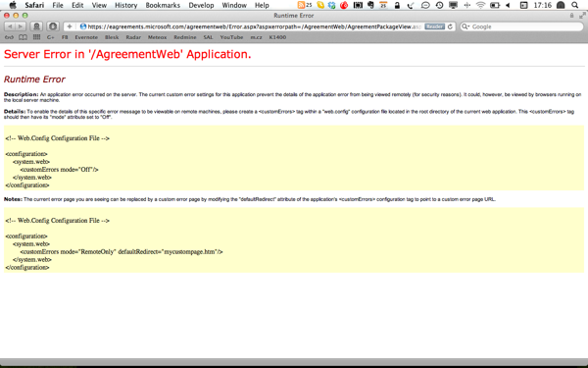Viewport: 588px width, 368px height.
Task: Open Evernote elephant menu bar icon
Action: (370, 5)
